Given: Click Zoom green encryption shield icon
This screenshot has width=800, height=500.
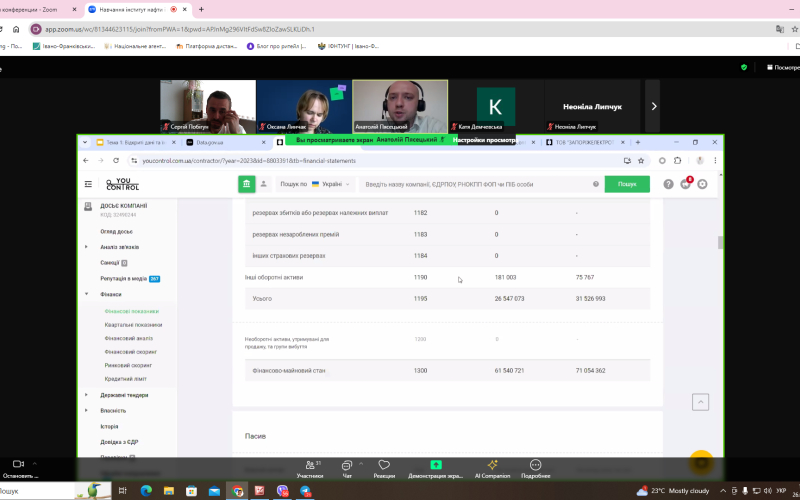Looking at the screenshot, I should point(744,67).
